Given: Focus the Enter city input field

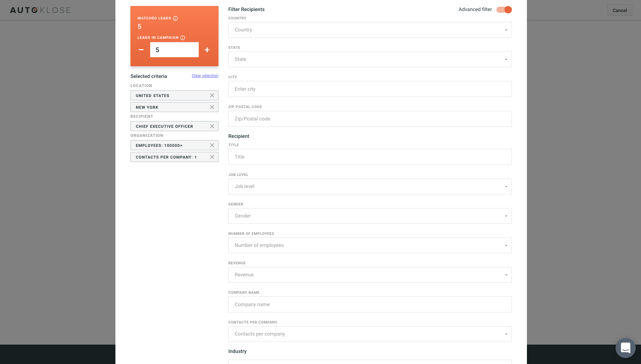Looking at the screenshot, I should 370,89.
